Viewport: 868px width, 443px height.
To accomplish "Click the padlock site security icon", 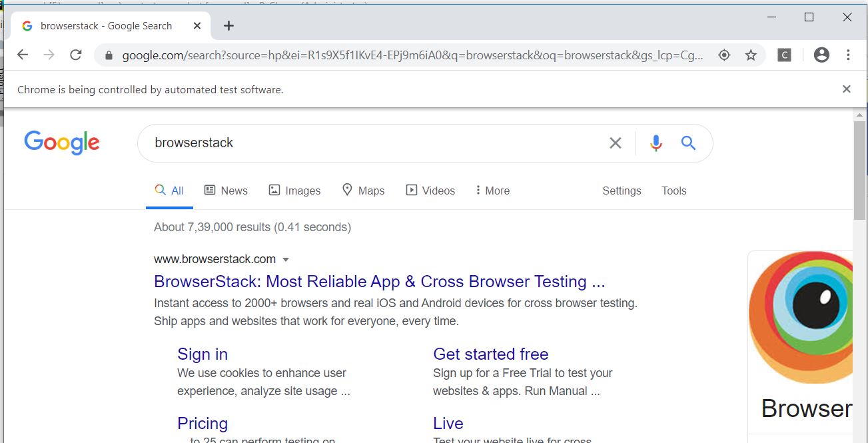I will (108, 55).
